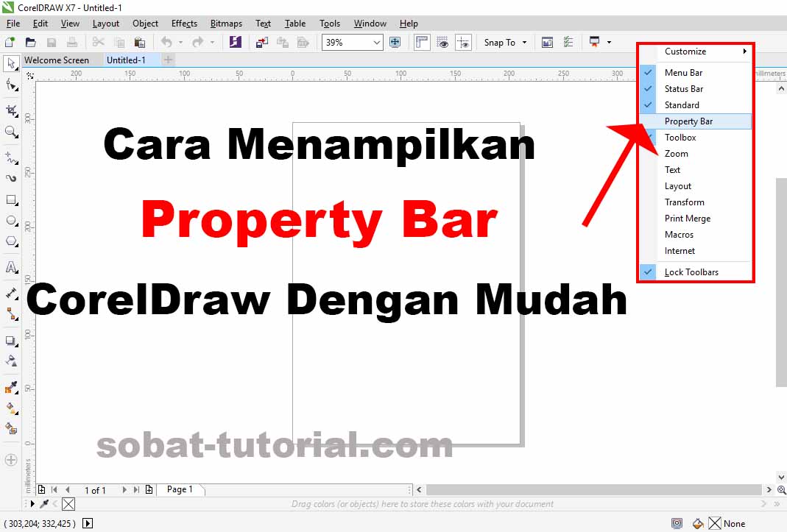Click the Import icon on the standard toolbar
Image resolution: width=787 pixels, height=532 pixels.
click(261, 42)
